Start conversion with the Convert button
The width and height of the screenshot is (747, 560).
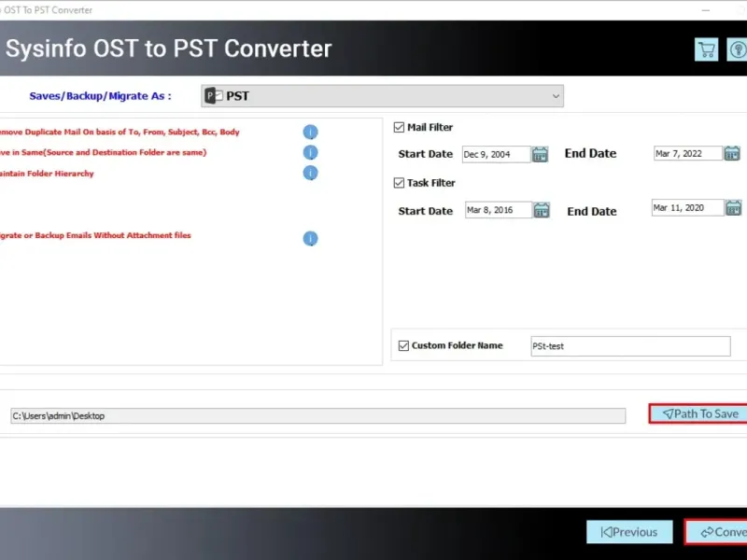pyautogui.click(x=716, y=532)
